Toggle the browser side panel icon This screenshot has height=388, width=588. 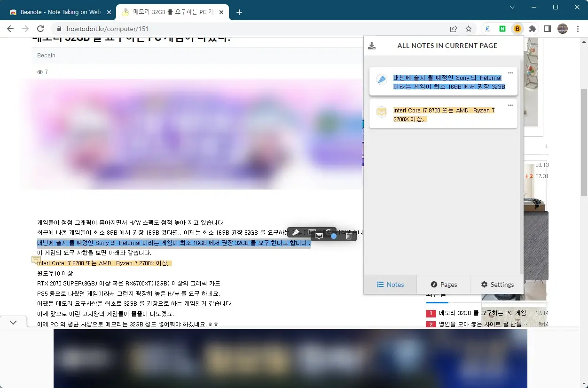pyautogui.click(x=547, y=28)
